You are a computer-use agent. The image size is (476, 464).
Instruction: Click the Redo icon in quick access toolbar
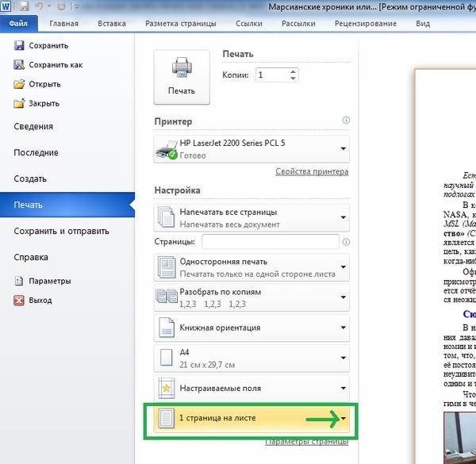click(61, 6)
